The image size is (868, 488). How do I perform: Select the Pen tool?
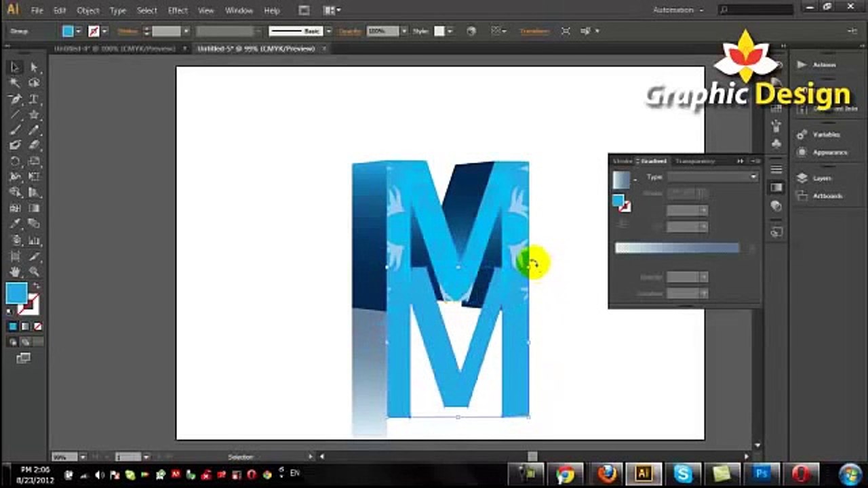pyautogui.click(x=15, y=99)
